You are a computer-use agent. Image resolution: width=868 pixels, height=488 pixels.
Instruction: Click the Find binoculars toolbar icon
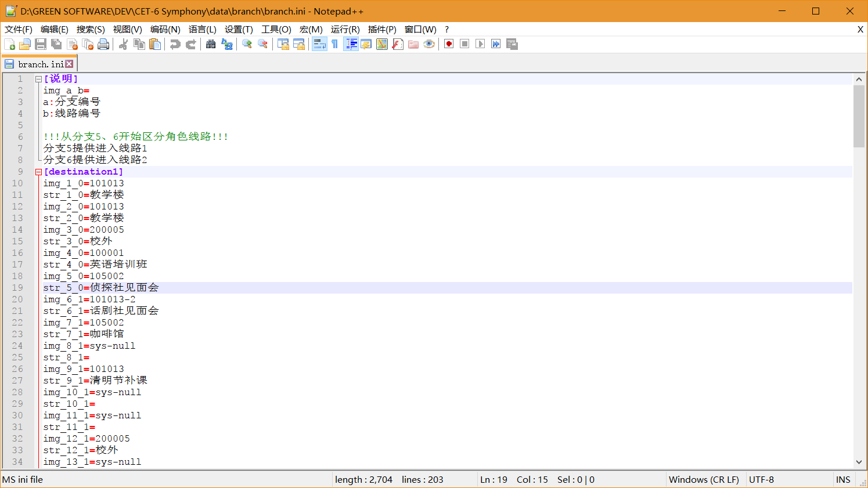[211, 44]
